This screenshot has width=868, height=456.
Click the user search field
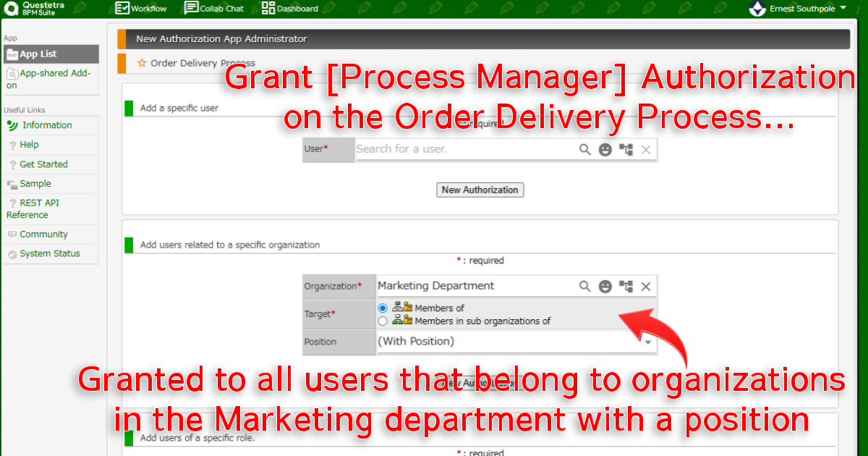(x=466, y=149)
